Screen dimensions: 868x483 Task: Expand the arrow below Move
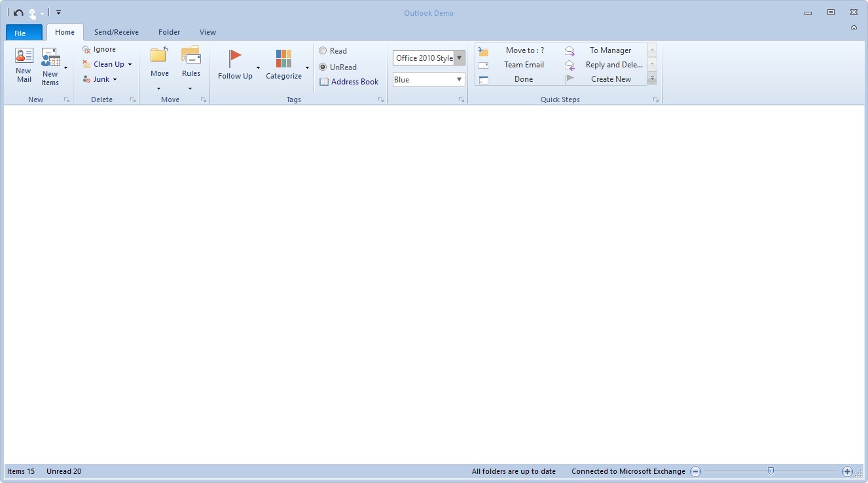(158, 88)
